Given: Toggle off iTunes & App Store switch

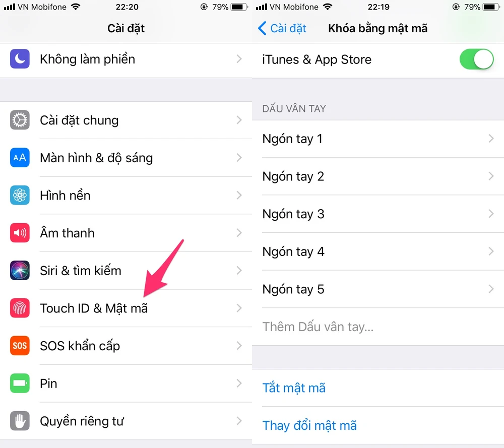Looking at the screenshot, I should point(476,59).
